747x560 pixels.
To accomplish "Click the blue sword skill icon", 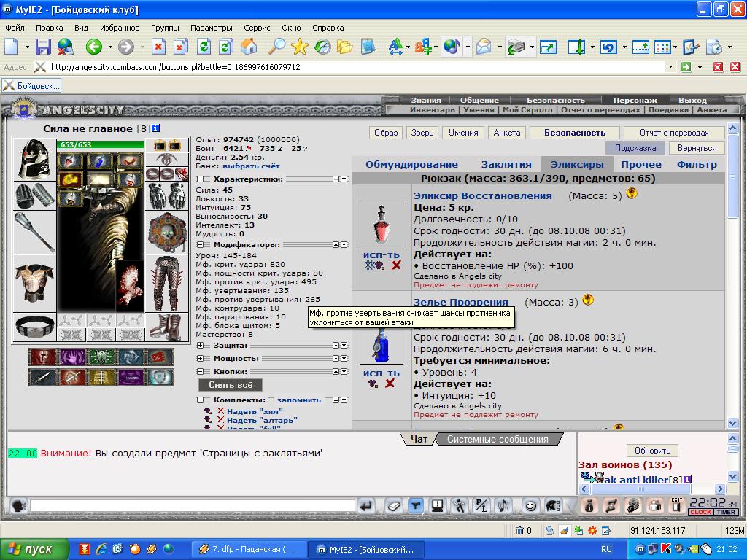I will 43,377.
